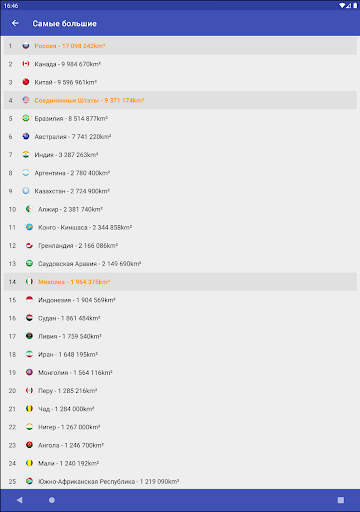Tap the South Africa flag icon
The image size is (360, 512).
pyautogui.click(x=29, y=481)
